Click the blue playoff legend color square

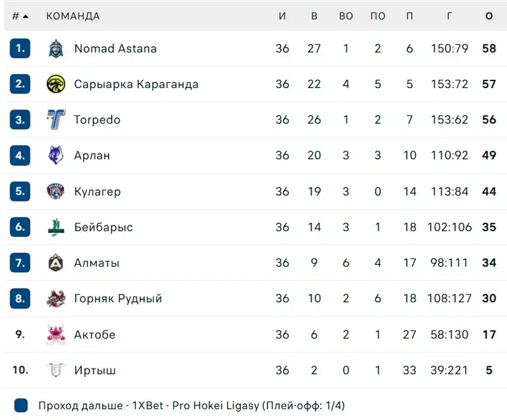(21, 406)
